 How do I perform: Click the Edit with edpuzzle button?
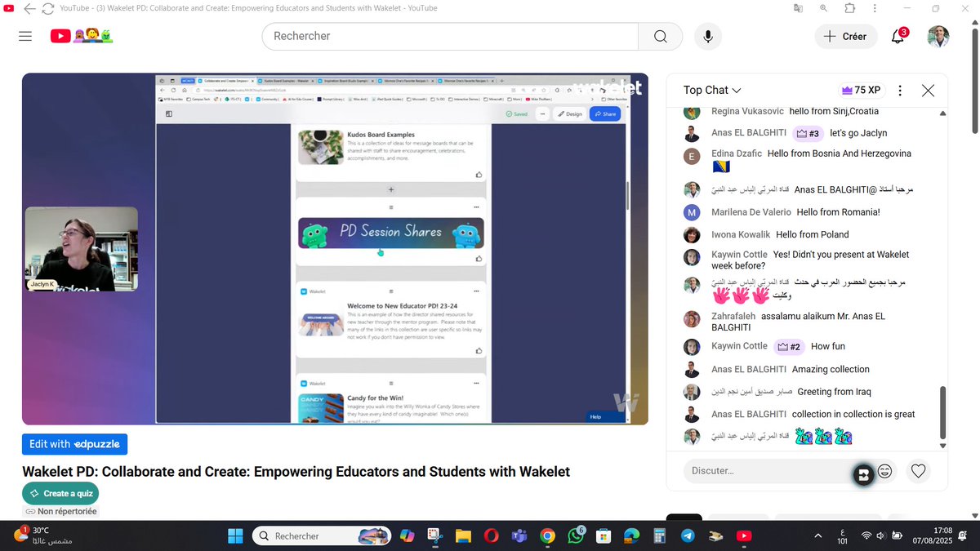click(x=74, y=444)
